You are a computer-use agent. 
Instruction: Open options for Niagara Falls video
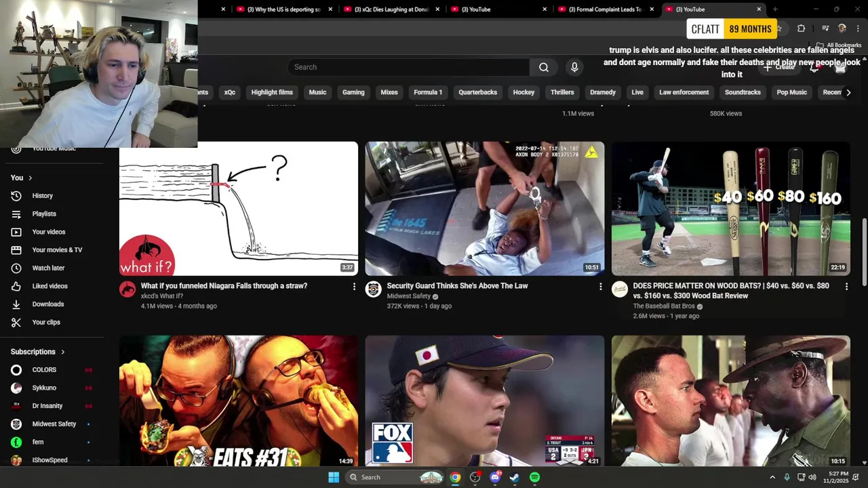354,287
